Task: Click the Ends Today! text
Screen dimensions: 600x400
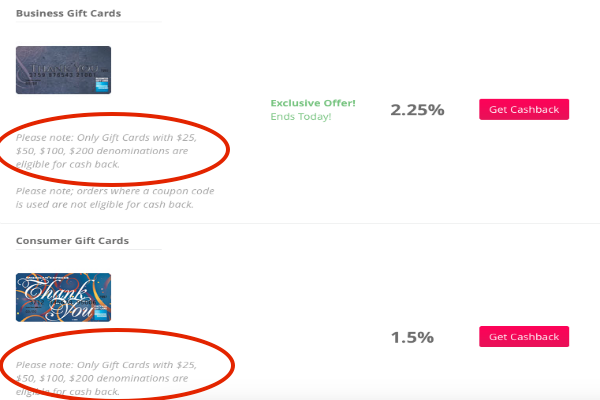Action: pos(301,116)
